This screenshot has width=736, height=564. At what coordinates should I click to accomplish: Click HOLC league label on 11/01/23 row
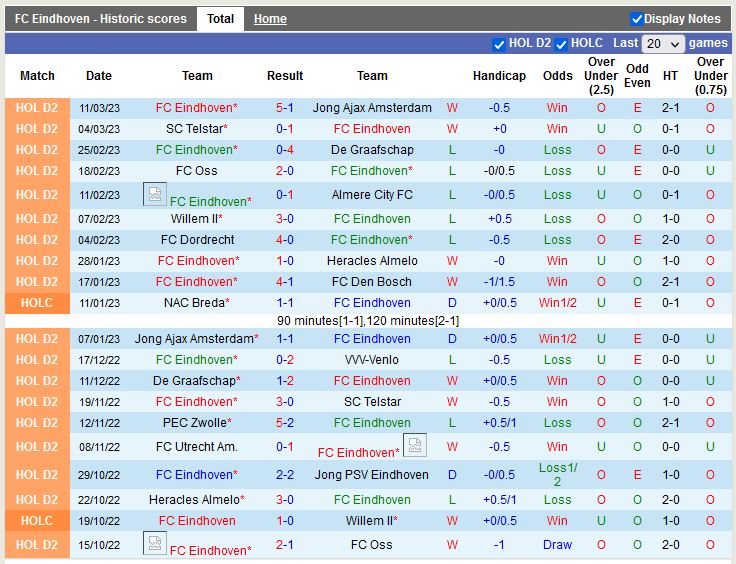pyautogui.click(x=37, y=303)
